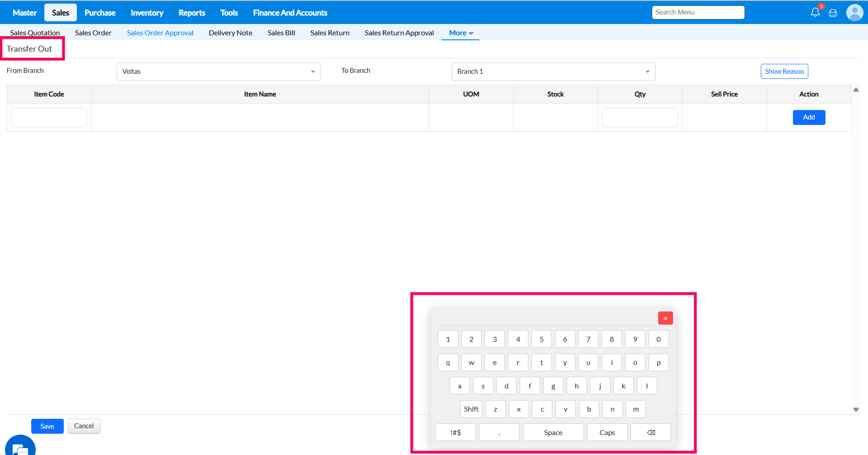
Task: Click the Item Code input field
Action: tap(49, 117)
